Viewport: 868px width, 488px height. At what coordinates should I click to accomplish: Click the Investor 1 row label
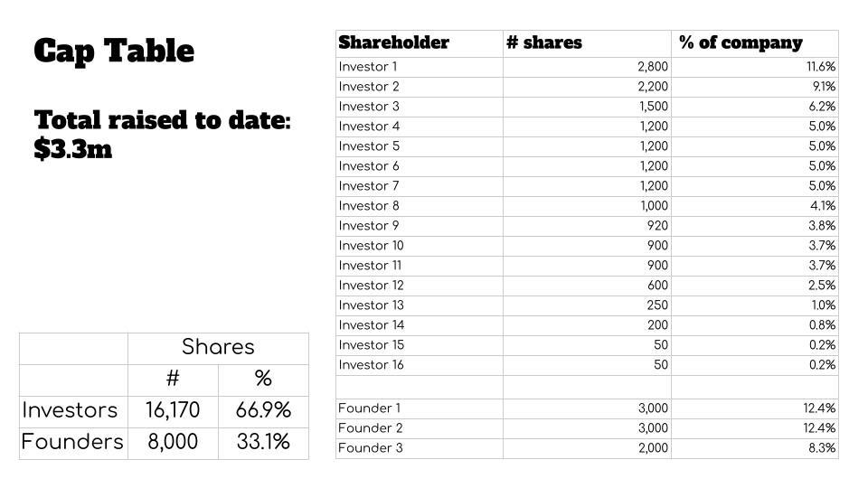point(368,67)
